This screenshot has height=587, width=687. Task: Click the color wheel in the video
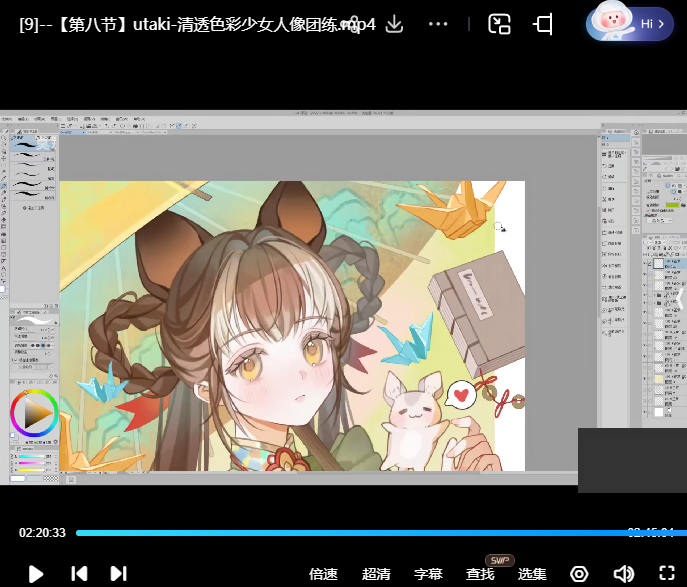coord(34,413)
